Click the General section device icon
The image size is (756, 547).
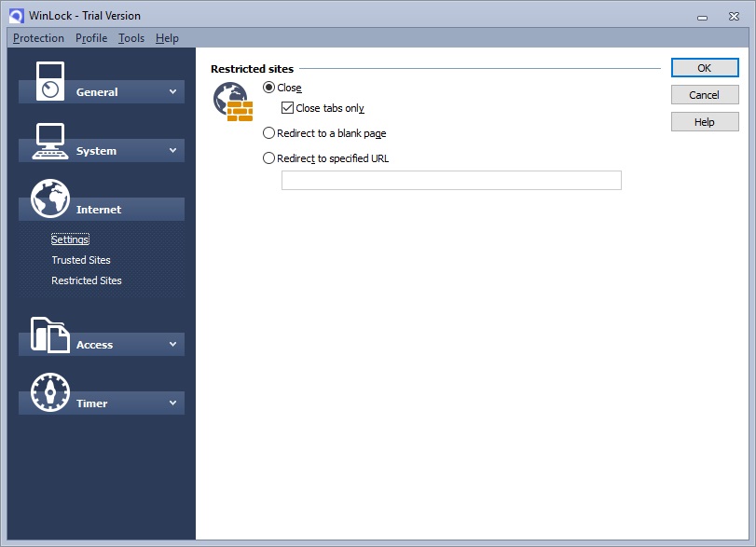[50, 81]
